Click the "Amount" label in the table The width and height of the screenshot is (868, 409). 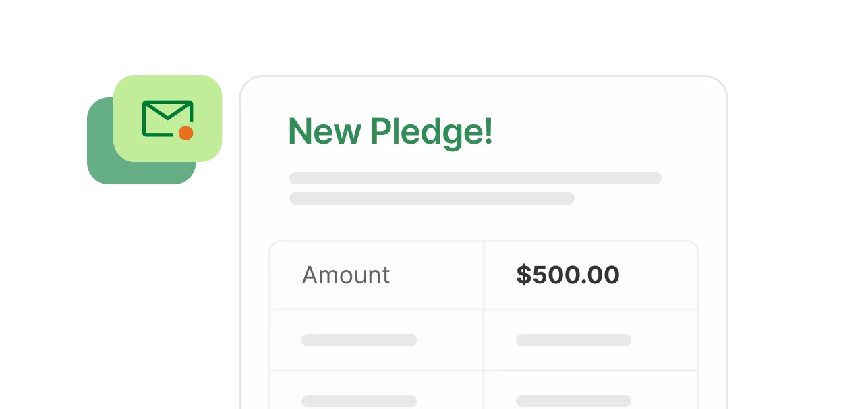pos(345,275)
